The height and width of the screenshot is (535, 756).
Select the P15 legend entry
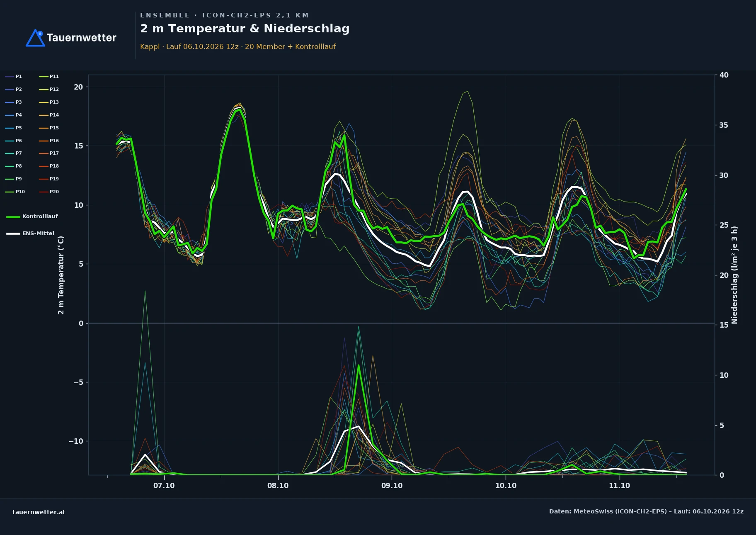(49, 128)
